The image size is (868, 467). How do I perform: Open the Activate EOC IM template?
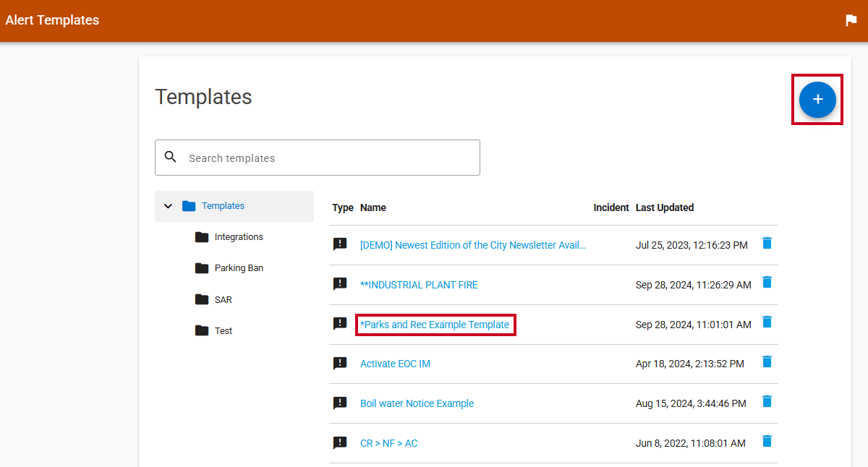click(395, 364)
